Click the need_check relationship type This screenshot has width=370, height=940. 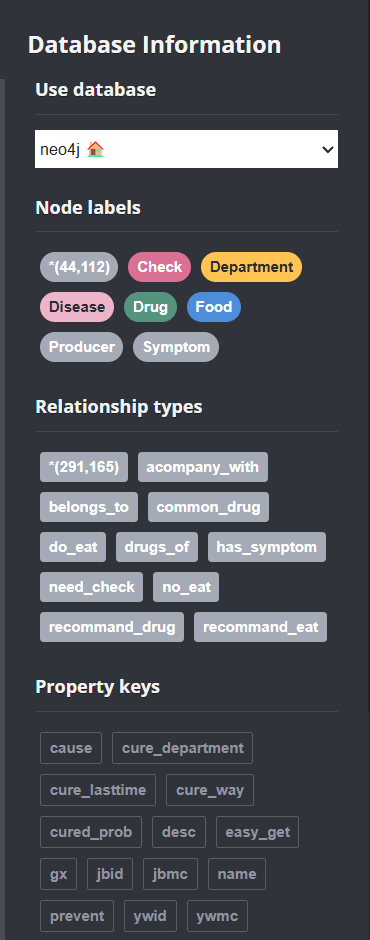(92, 587)
